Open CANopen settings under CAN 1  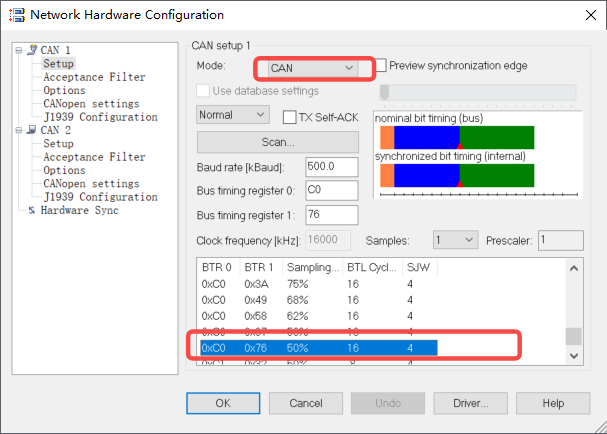(91, 104)
